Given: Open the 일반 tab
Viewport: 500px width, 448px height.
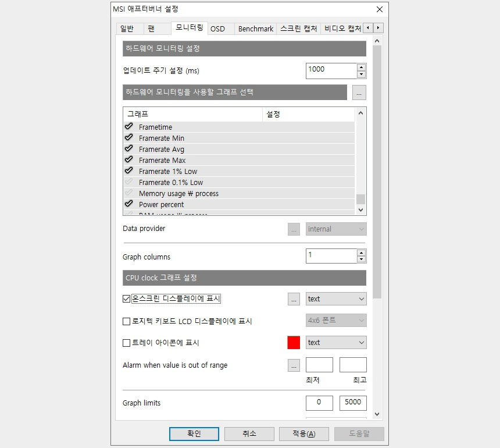Looking at the screenshot, I should (x=130, y=29).
